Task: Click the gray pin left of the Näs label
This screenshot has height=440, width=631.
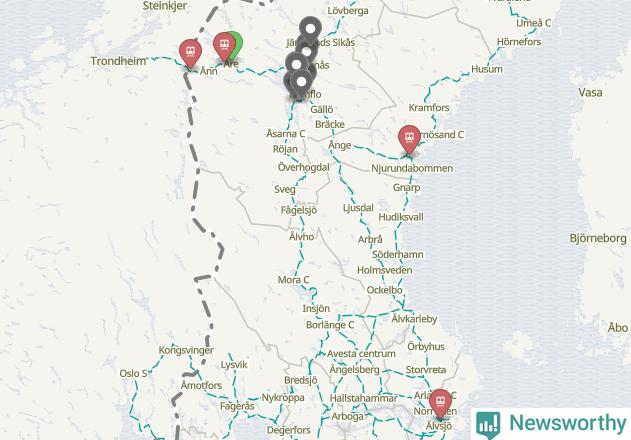Action: point(297,64)
